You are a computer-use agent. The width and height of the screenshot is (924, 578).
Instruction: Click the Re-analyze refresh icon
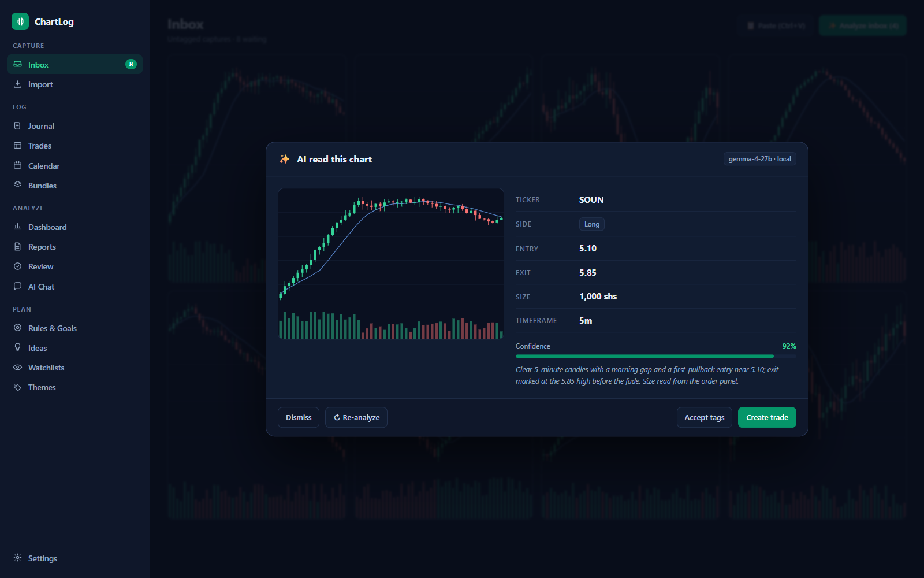coord(337,417)
